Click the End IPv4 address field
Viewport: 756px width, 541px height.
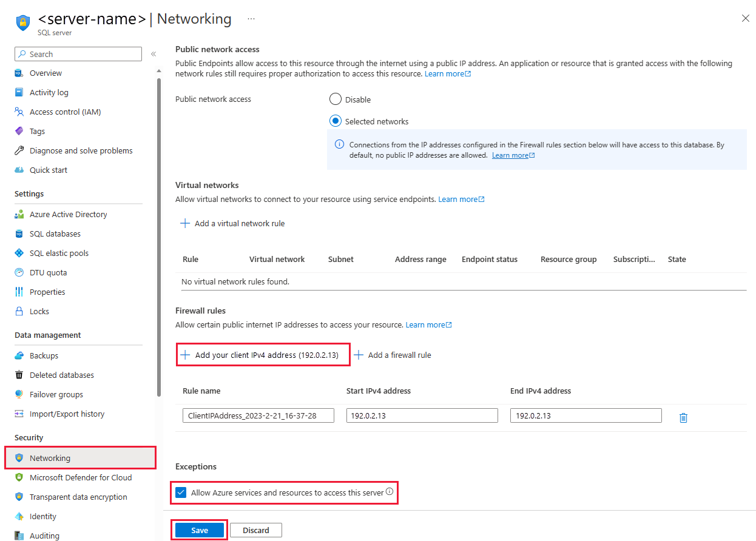[586, 415]
